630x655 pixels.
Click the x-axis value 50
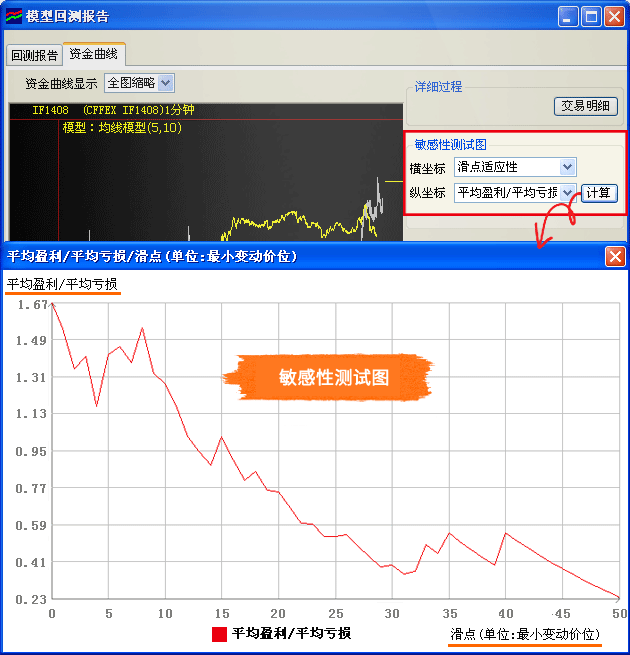point(620,614)
